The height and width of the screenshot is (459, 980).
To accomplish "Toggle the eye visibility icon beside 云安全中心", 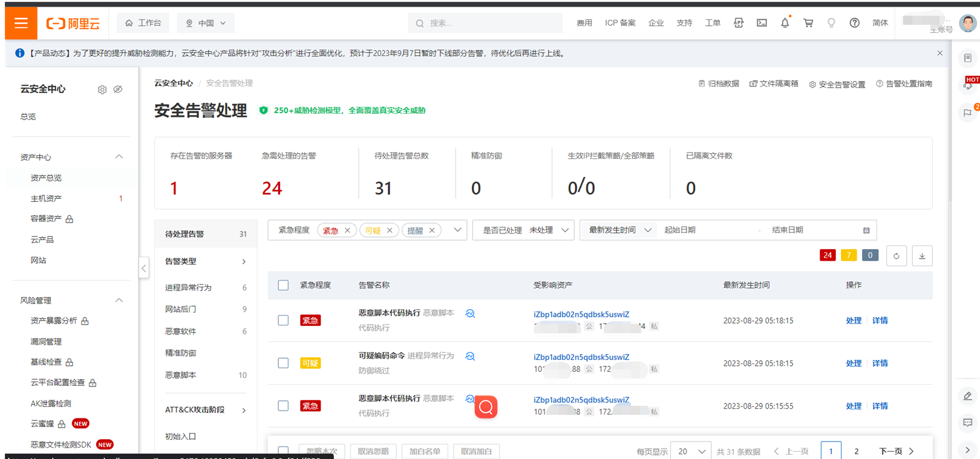I will (x=118, y=90).
